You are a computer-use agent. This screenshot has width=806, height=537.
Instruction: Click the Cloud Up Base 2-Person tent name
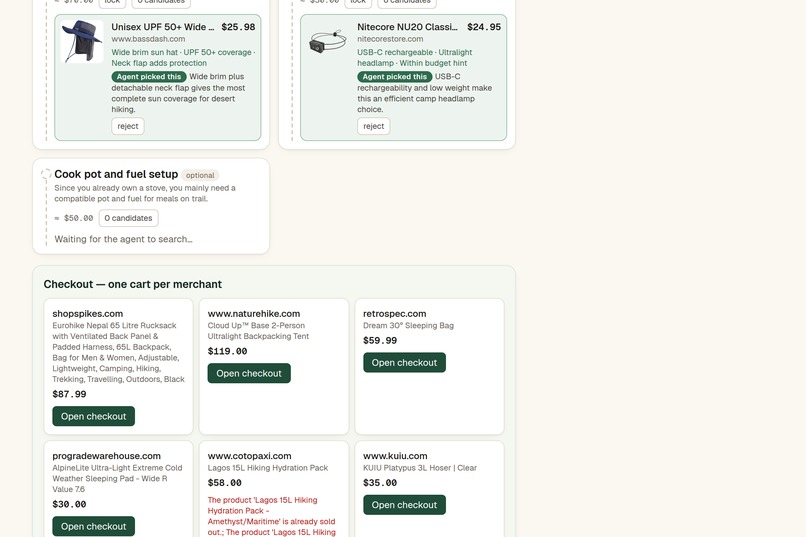[x=259, y=331]
